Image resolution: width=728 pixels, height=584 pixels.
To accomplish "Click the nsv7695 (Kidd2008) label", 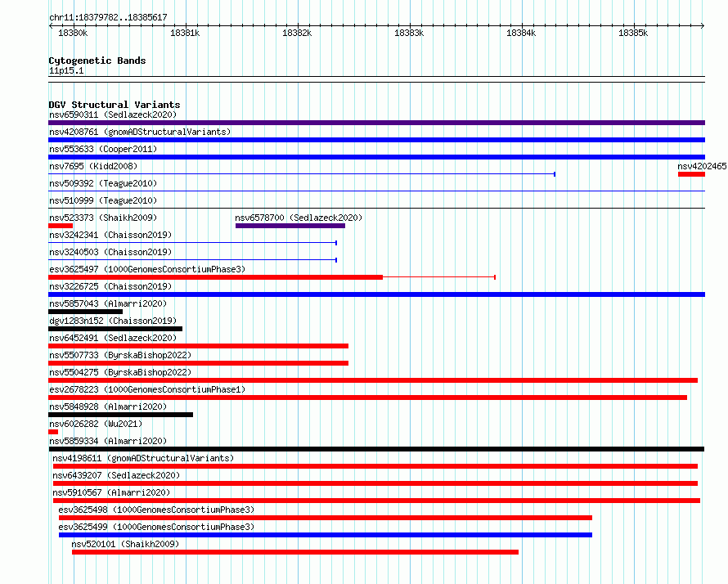I will (93, 166).
